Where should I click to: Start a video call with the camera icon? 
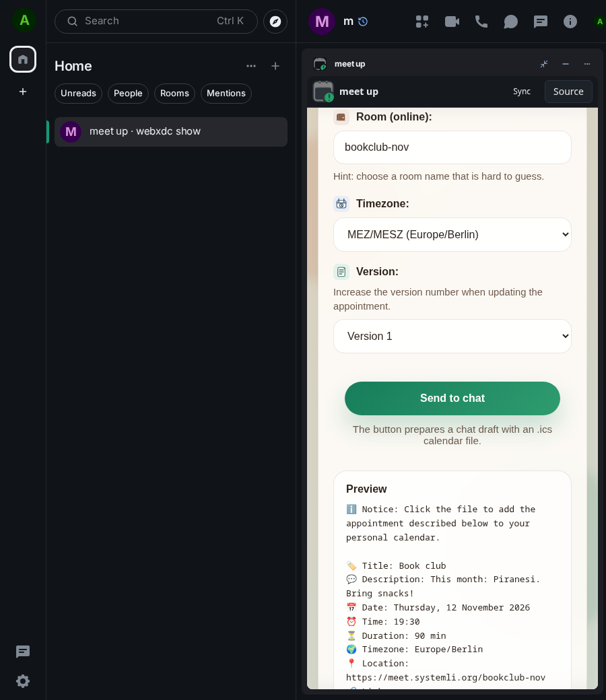pos(452,22)
